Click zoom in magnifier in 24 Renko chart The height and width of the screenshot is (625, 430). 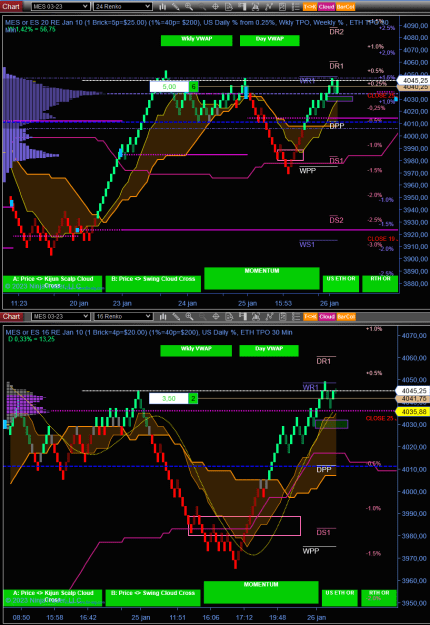click(189, 6)
